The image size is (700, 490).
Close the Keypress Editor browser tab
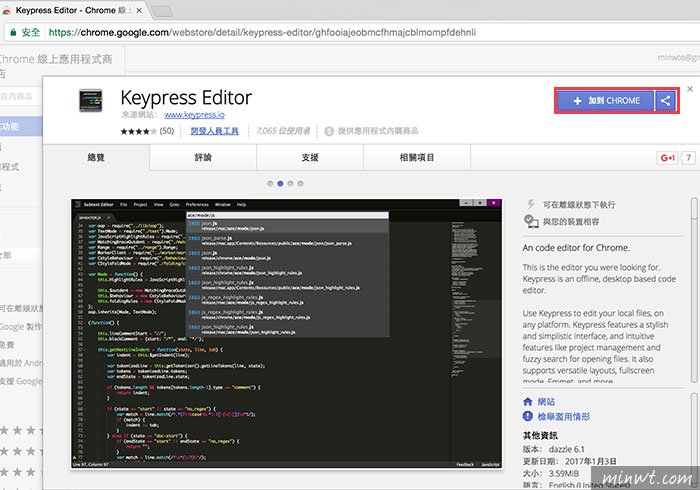139,10
